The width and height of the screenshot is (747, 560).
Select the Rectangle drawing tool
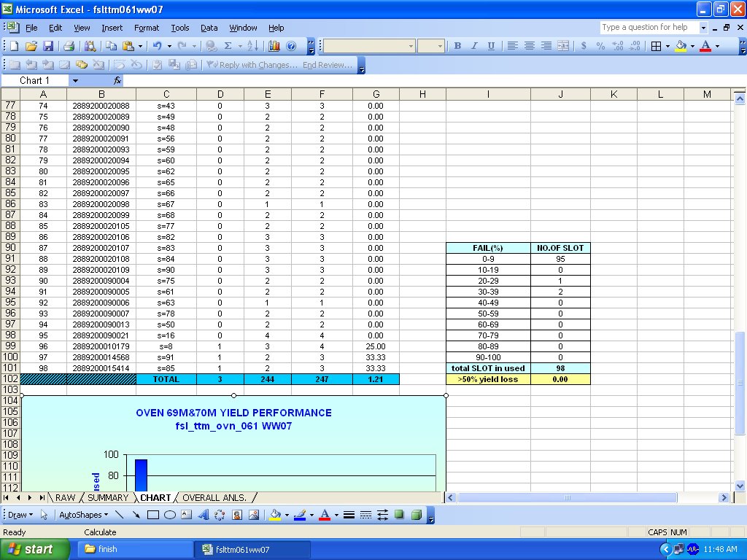tap(153, 515)
